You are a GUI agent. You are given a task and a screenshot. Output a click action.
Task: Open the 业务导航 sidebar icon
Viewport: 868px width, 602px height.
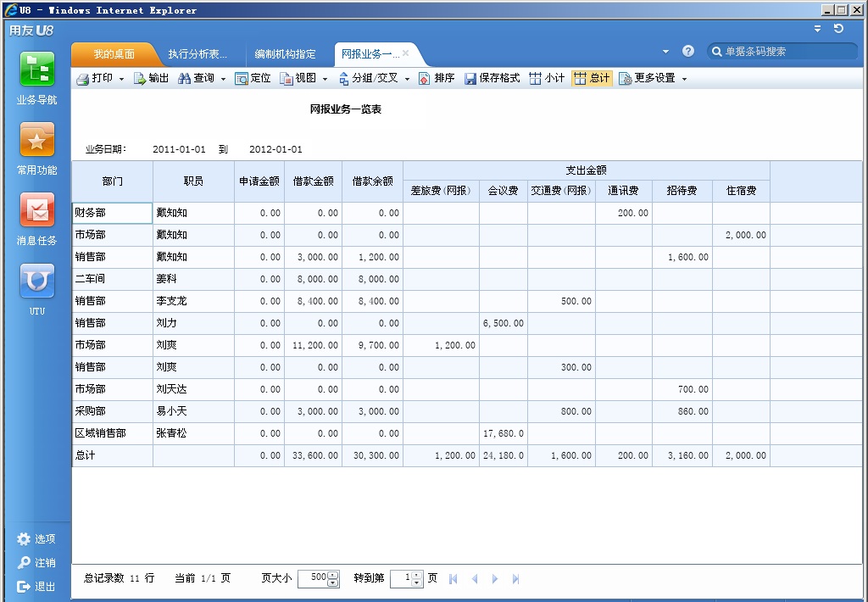[37, 70]
